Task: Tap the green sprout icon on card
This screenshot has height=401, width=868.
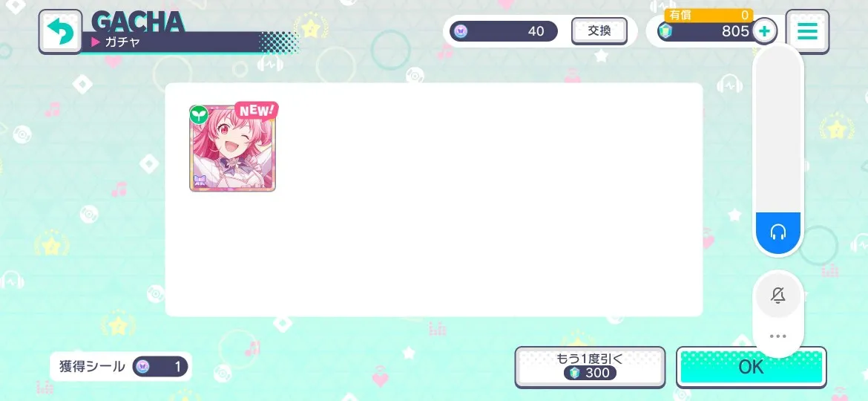Action: tap(199, 114)
